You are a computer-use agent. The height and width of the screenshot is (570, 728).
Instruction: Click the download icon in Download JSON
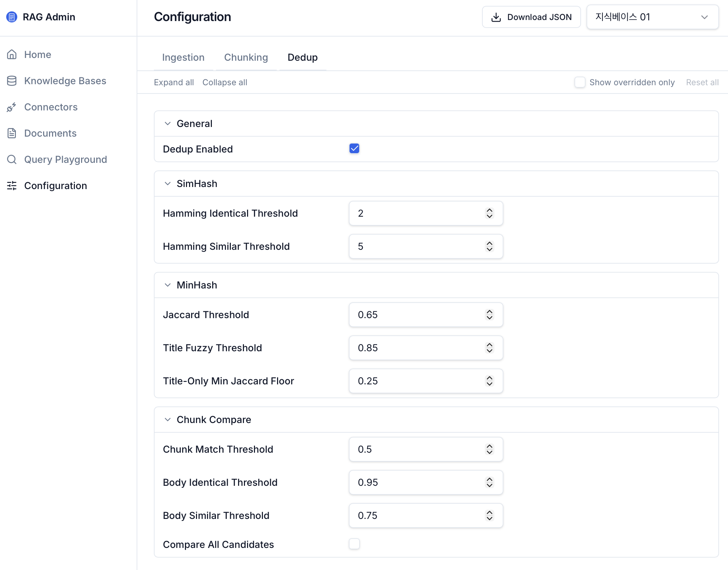click(x=496, y=17)
